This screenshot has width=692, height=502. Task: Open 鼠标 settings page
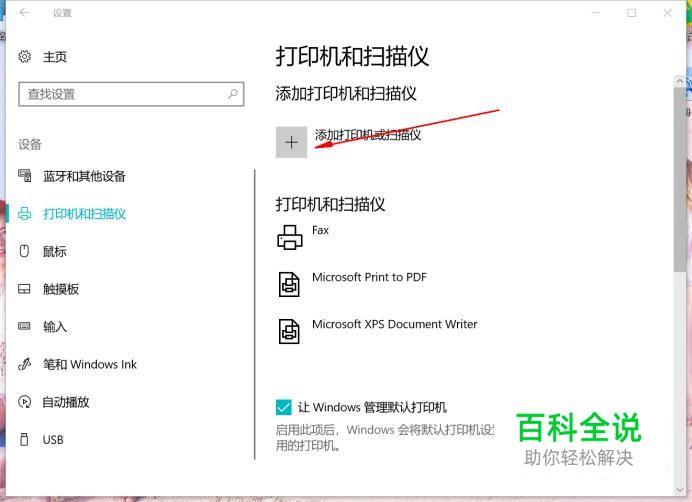point(55,252)
